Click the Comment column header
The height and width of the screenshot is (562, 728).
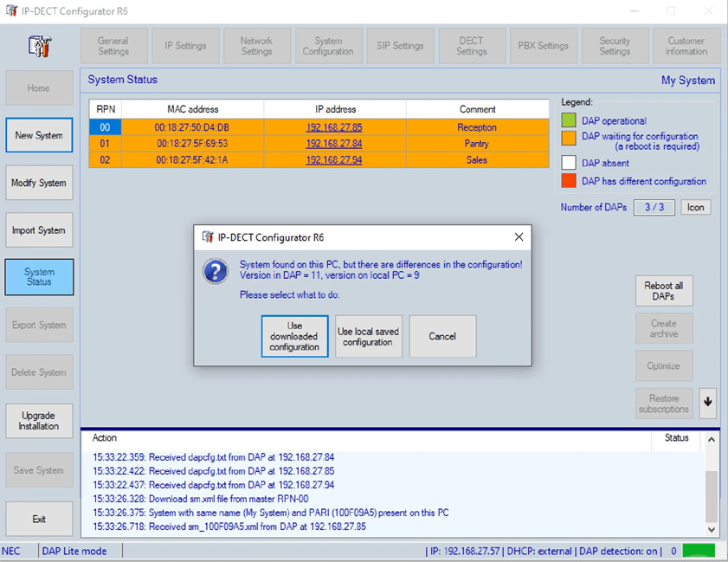[x=477, y=109]
